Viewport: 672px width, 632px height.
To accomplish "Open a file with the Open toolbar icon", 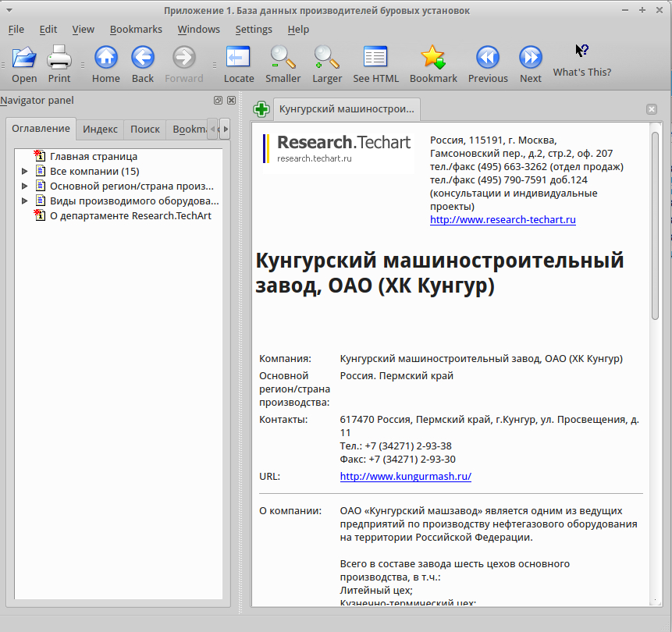I will (x=24, y=64).
